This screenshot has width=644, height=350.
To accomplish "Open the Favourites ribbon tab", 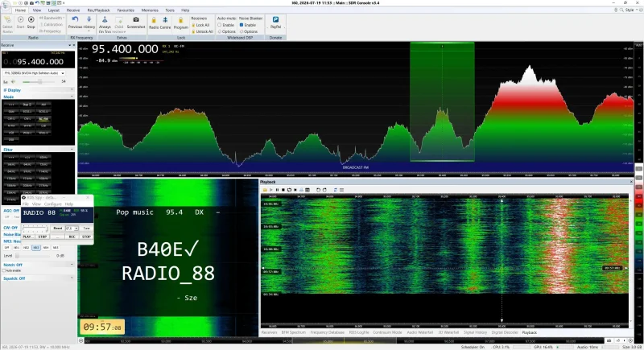I will click(126, 10).
